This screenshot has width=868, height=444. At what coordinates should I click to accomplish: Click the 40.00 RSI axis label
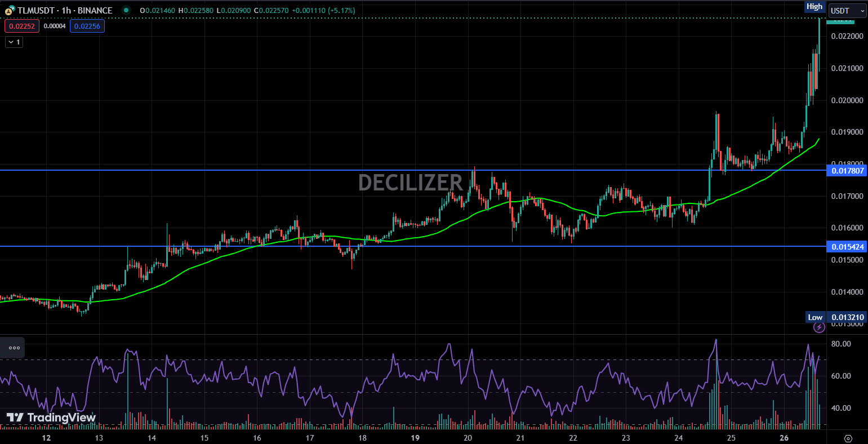[840, 408]
